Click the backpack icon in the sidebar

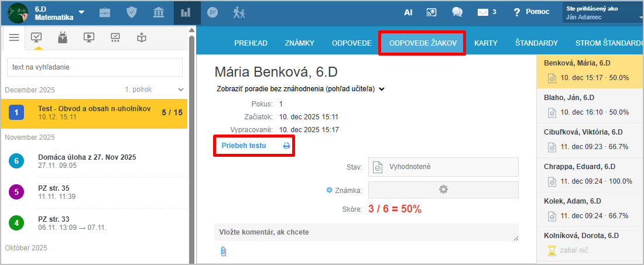63,37
